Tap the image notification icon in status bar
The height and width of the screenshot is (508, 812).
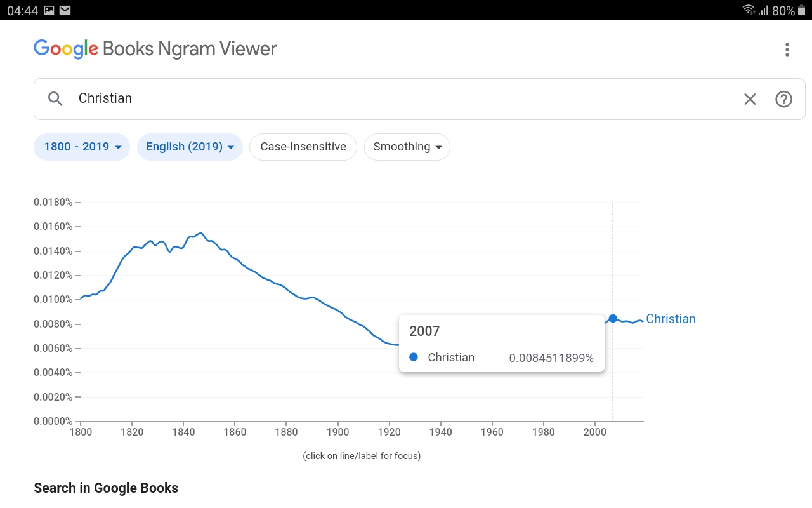pos(49,10)
